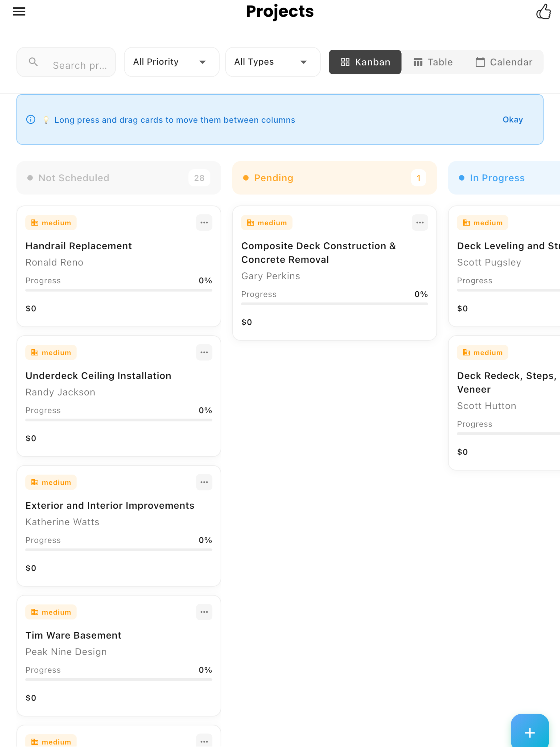Click medium priority badge on Deck Redeck card
Screen dimensions: 560x747
tap(482, 352)
